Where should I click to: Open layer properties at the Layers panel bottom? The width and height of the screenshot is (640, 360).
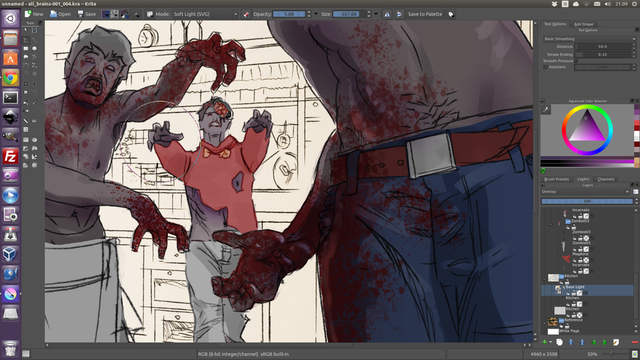(616, 342)
